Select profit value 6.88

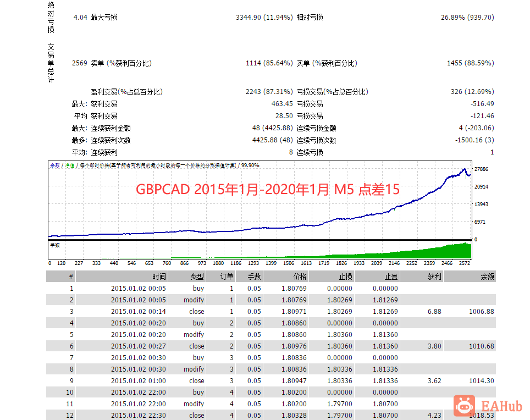pos(434,312)
